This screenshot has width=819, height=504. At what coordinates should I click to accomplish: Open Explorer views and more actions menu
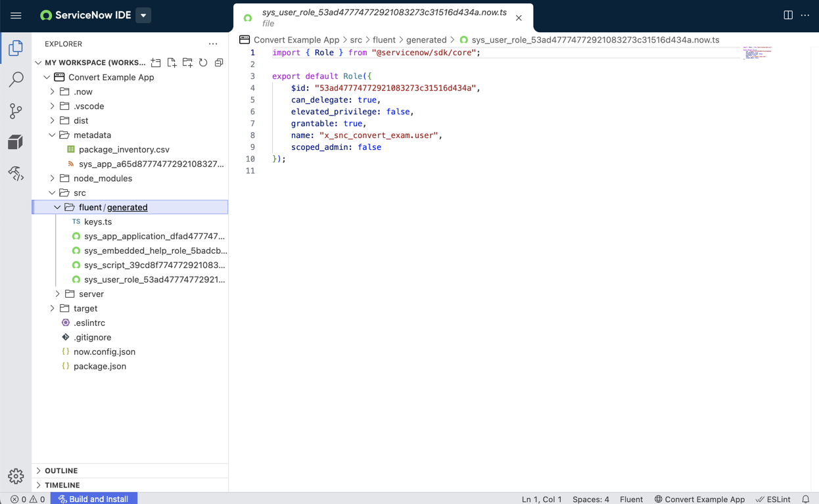(213, 44)
